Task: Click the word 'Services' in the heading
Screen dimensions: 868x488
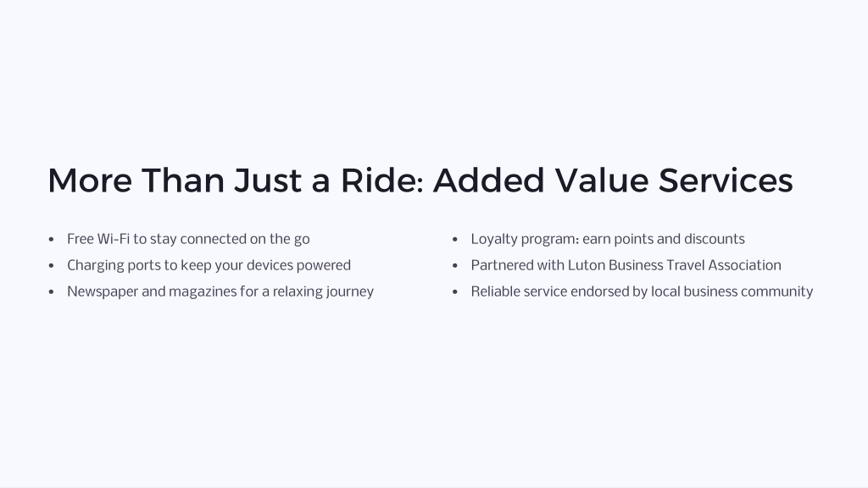Action: pyautogui.click(x=726, y=180)
